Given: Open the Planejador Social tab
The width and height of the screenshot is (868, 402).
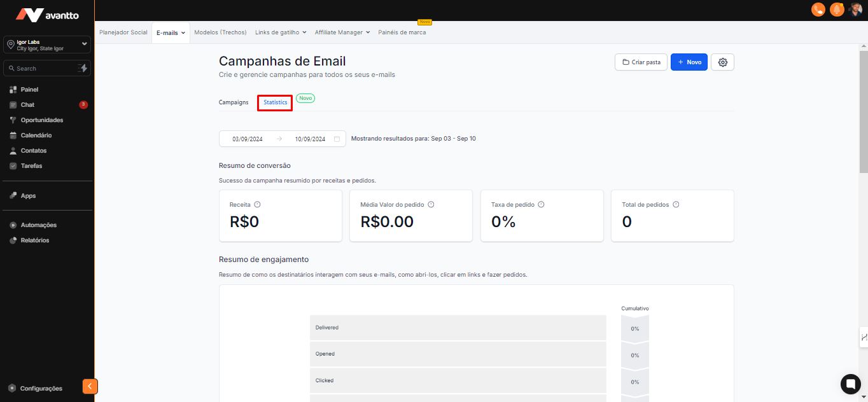Looking at the screenshot, I should point(123,32).
